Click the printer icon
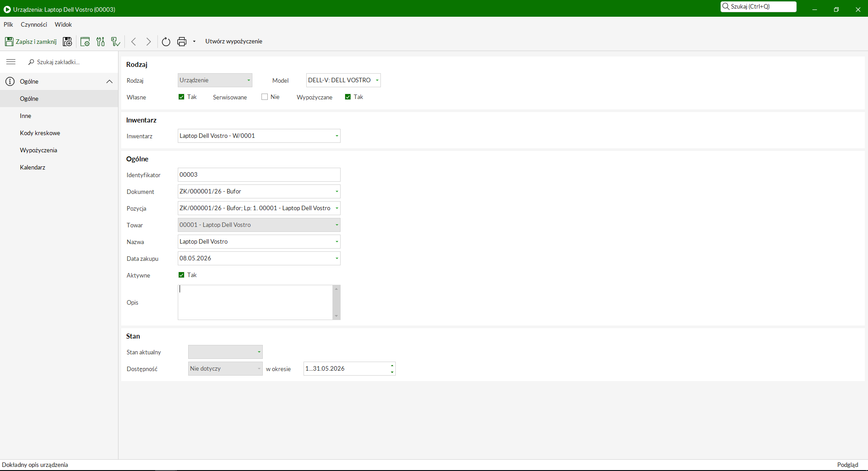This screenshot has height=471, width=868. coord(182,42)
